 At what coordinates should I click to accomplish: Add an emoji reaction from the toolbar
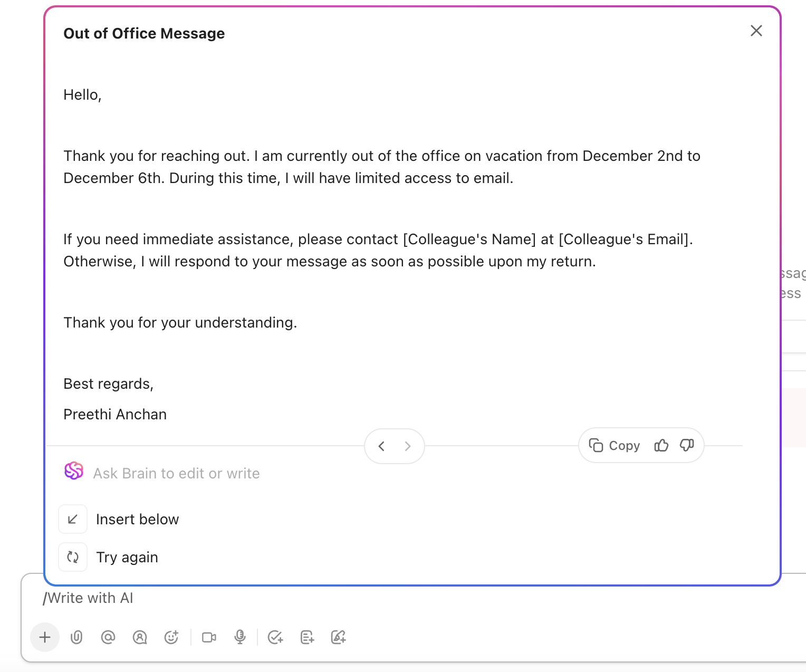coord(171,637)
